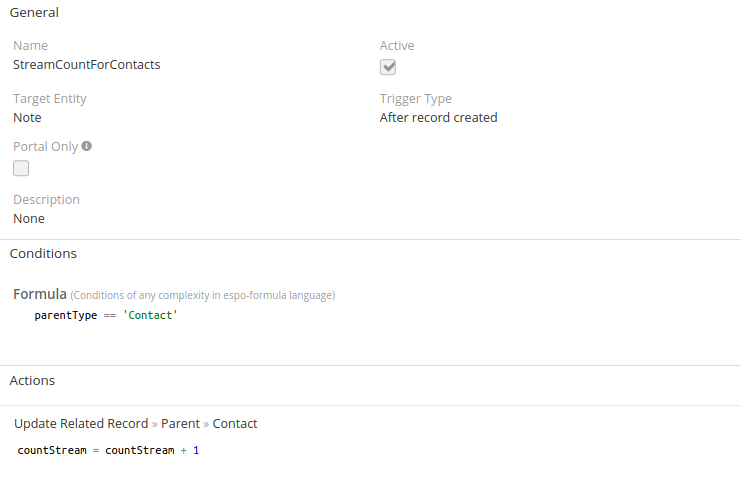Click the Description None value
This screenshot has height=493, width=741.
pyautogui.click(x=29, y=219)
